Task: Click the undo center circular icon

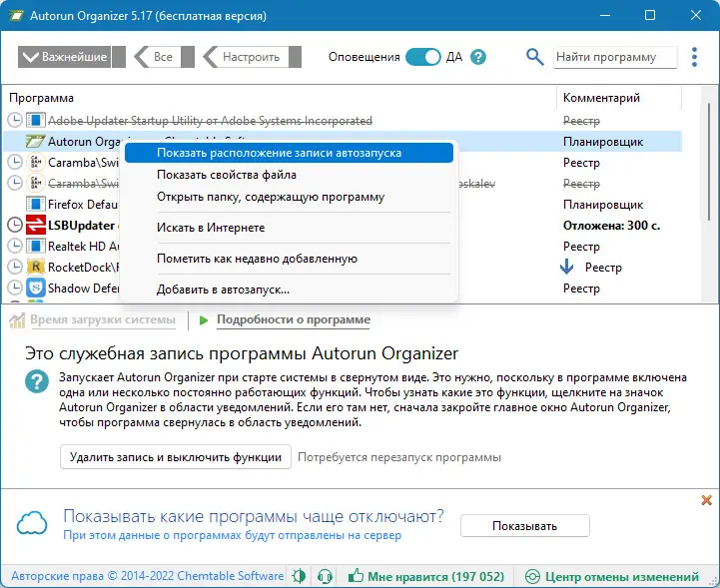Action: click(x=532, y=577)
